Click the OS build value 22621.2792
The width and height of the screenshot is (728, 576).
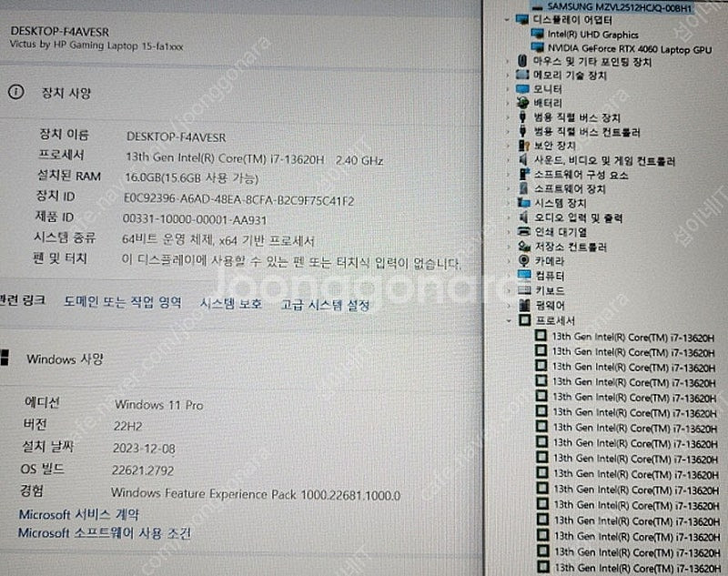pyautogui.click(x=143, y=470)
